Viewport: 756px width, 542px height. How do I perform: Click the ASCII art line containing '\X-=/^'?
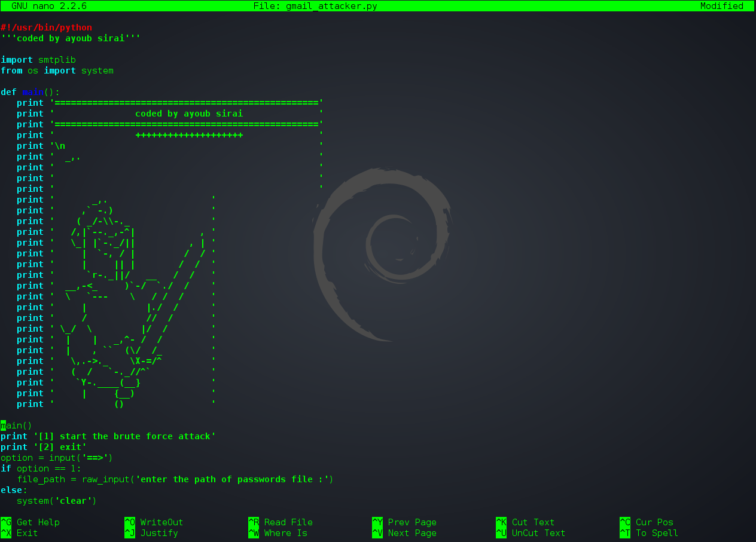(116, 361)
